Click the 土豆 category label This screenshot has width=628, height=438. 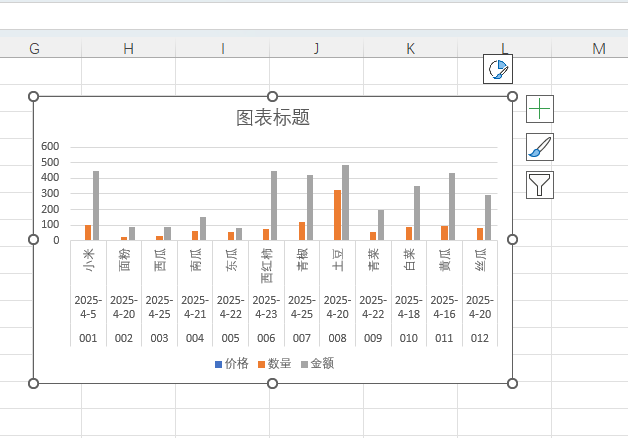click(x=338, y=260)
